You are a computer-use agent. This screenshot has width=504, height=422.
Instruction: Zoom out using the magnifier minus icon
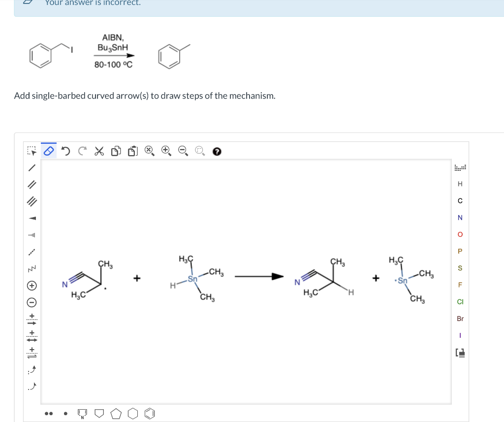coord(183,151)
